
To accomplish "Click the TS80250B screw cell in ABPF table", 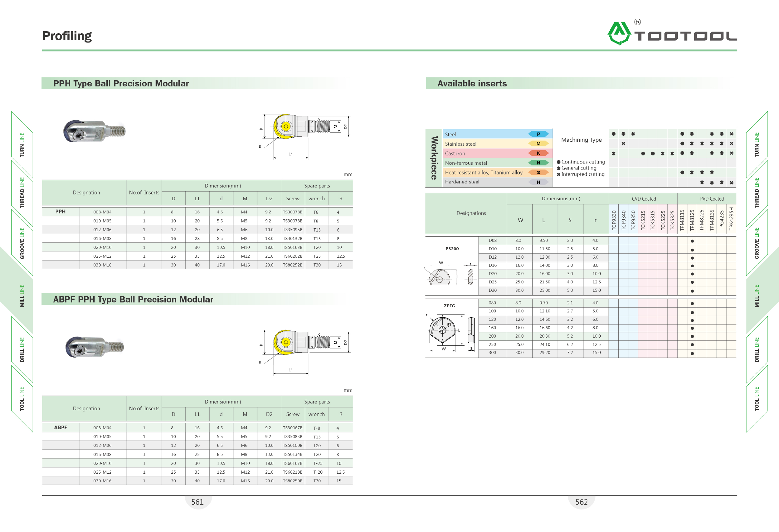I will [293, 481].
